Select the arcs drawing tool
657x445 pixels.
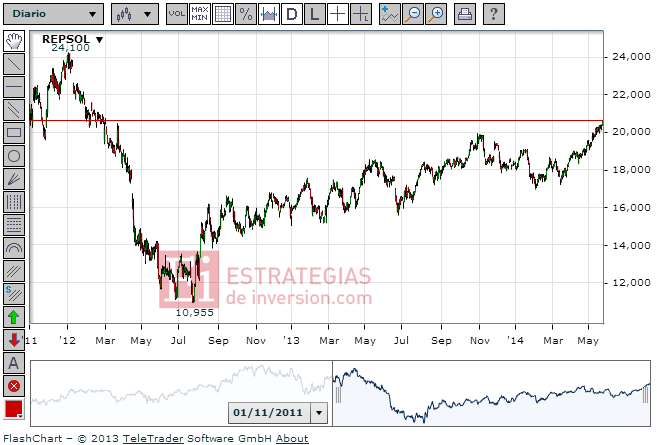point(14,248)
